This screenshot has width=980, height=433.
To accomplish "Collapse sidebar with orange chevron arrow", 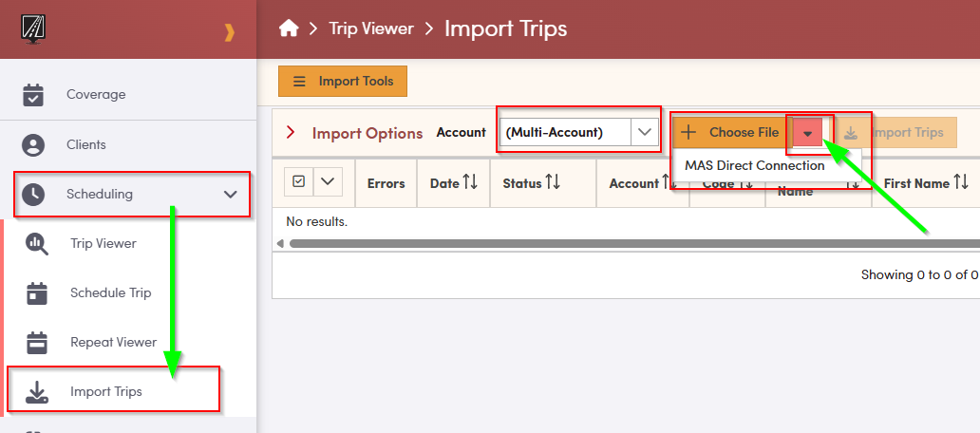I will click(x=229, y=33).
